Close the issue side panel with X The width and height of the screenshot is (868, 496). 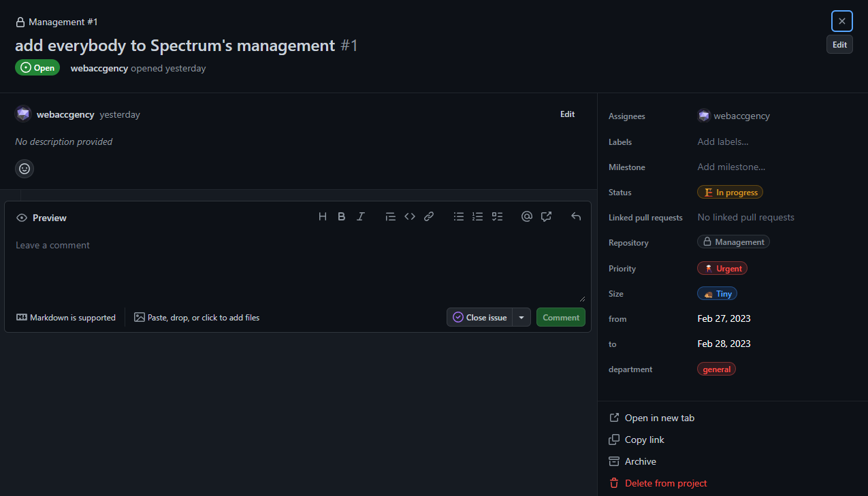(842, 21)
